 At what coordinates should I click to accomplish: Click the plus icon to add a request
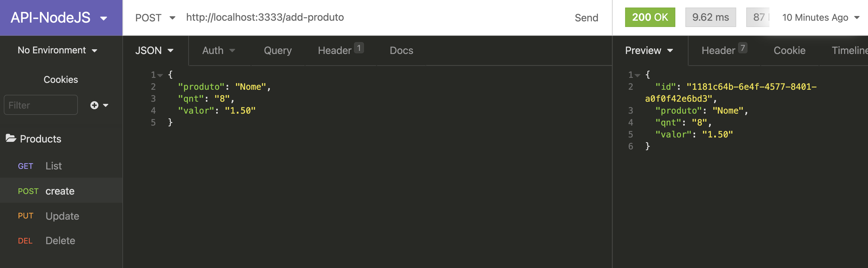[94, 105]
